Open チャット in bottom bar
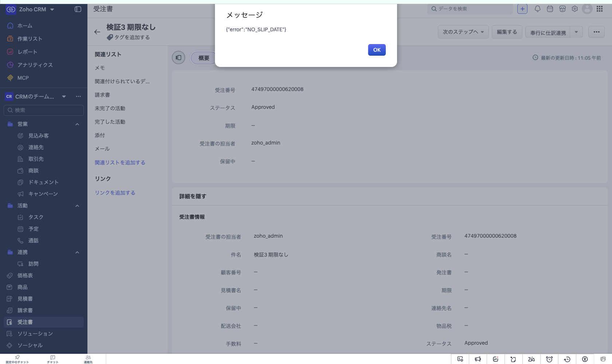Viewport: 612px width, 364px height. (x=53, y=359)
